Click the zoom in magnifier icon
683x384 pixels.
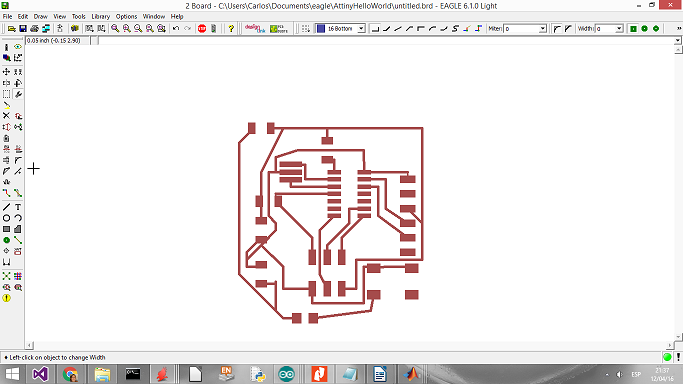pos(127,29)
